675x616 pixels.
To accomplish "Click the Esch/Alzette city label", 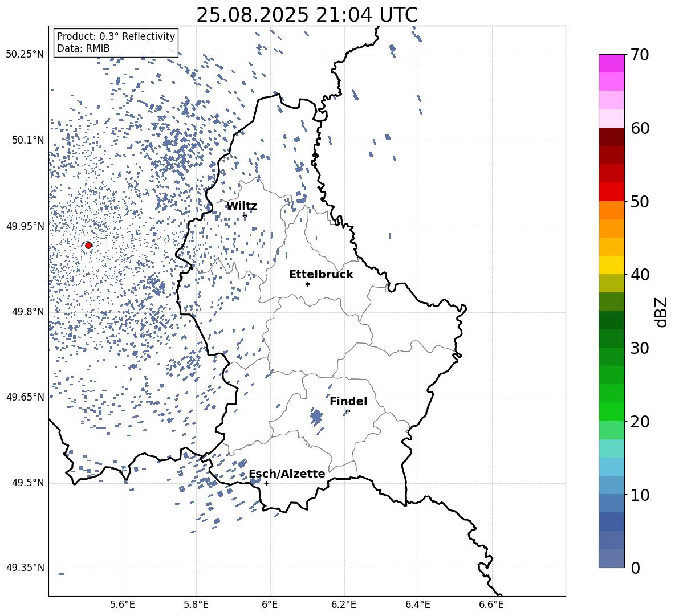I will (x=287, y=474).
